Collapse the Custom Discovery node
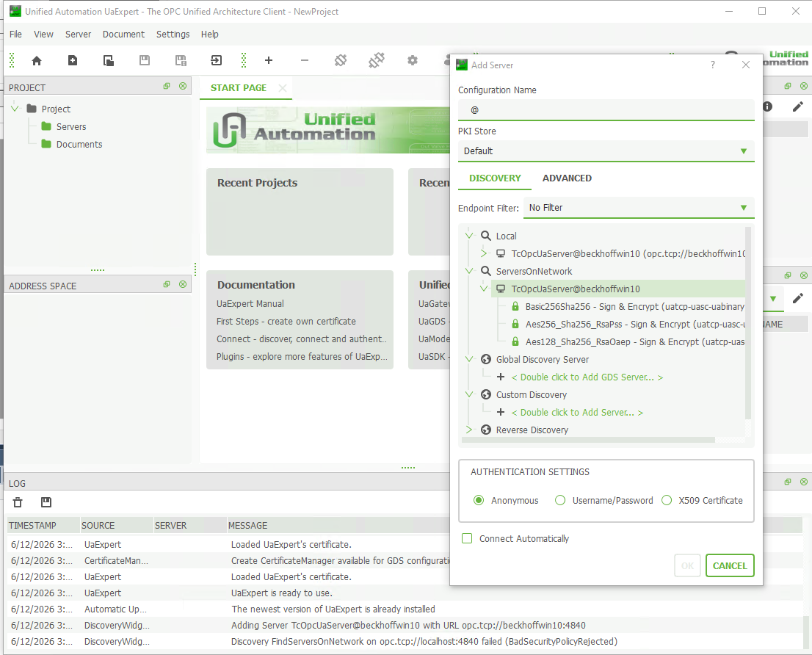This screenshot has height=655, width=812. pos(469,394)
